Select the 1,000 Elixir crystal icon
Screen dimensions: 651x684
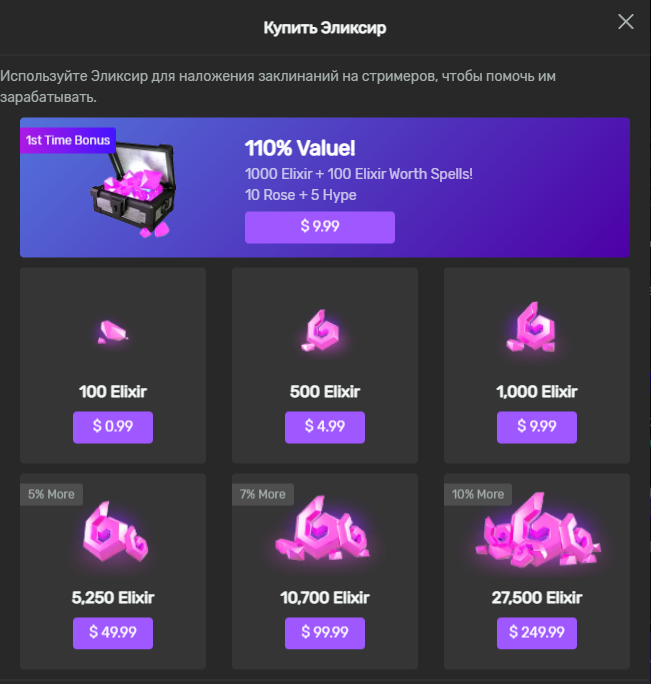pos(532,328)
